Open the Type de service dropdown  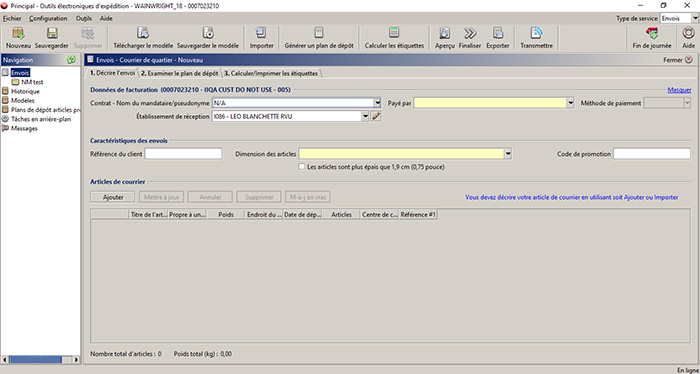point(695,18)
